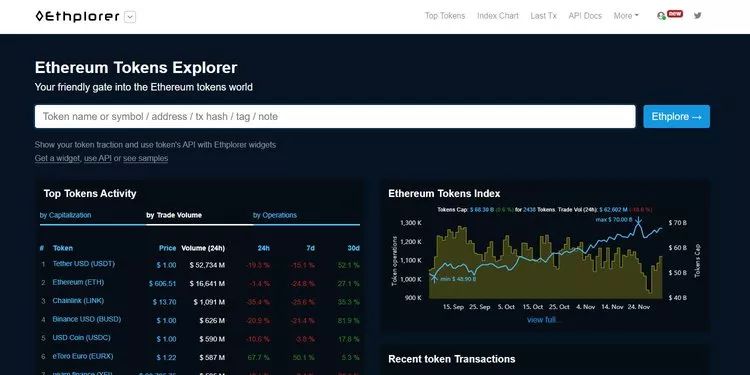Open Binance USD (BUSD) token

(x=87, y=319)
